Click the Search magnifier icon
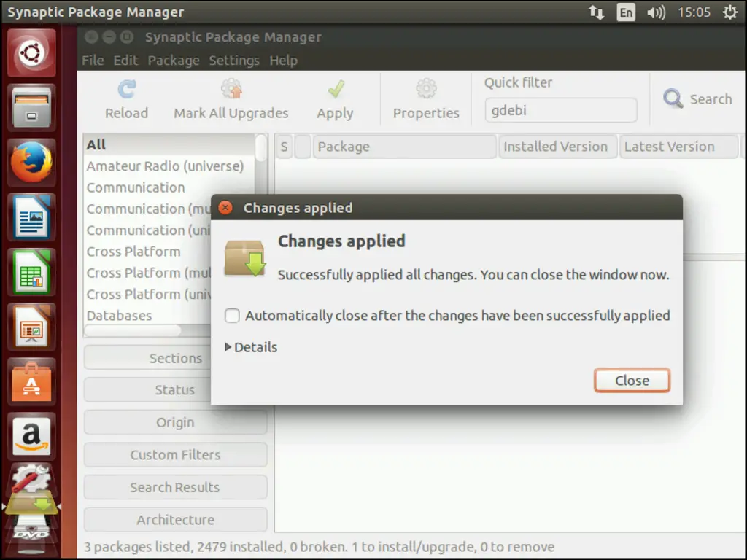Viewport: 747px width, 560px height. pos(673,98)
